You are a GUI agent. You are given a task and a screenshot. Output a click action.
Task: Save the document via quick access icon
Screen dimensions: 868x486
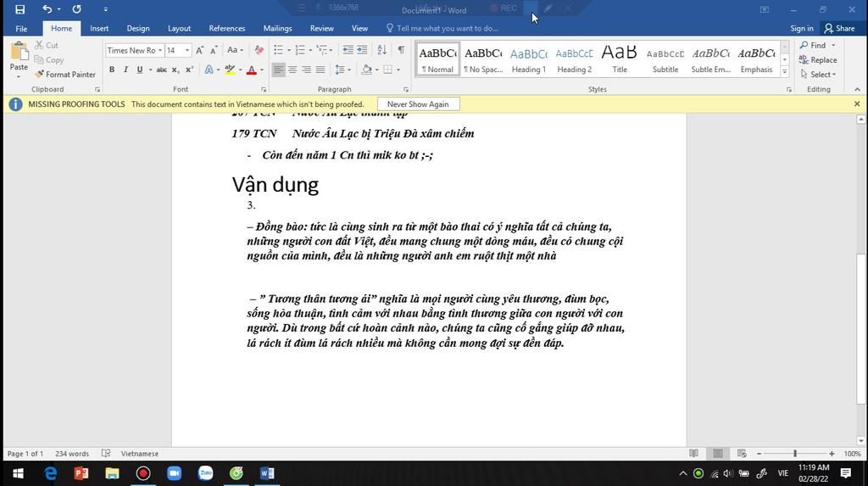point(20,9)
